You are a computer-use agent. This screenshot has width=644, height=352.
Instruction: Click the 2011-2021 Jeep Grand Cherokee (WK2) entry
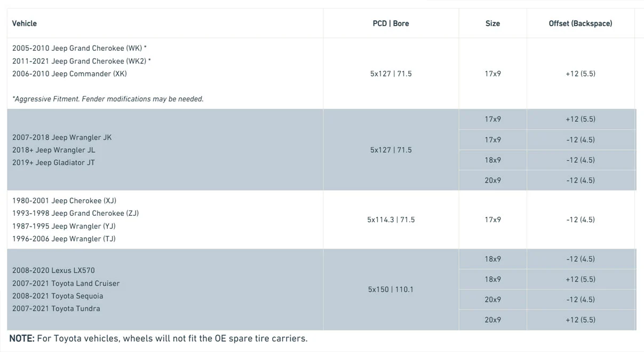pos(81,61)
